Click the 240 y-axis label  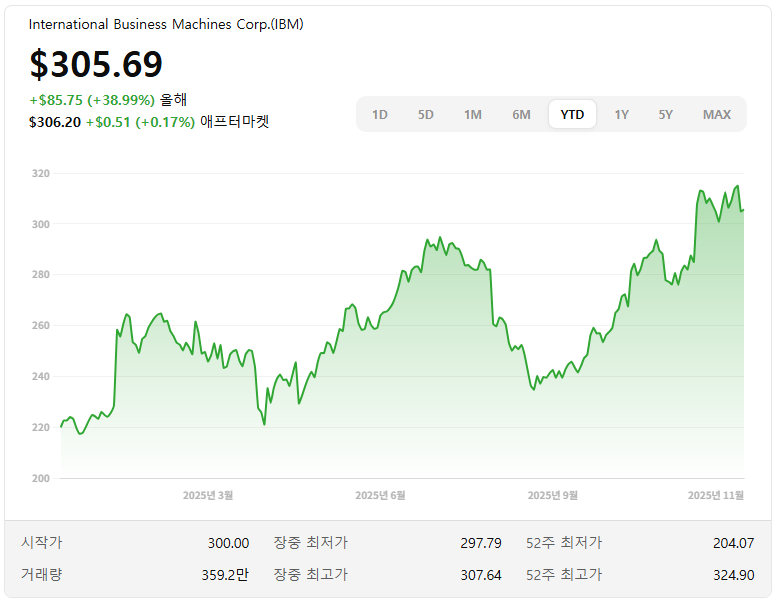(41, 376)
